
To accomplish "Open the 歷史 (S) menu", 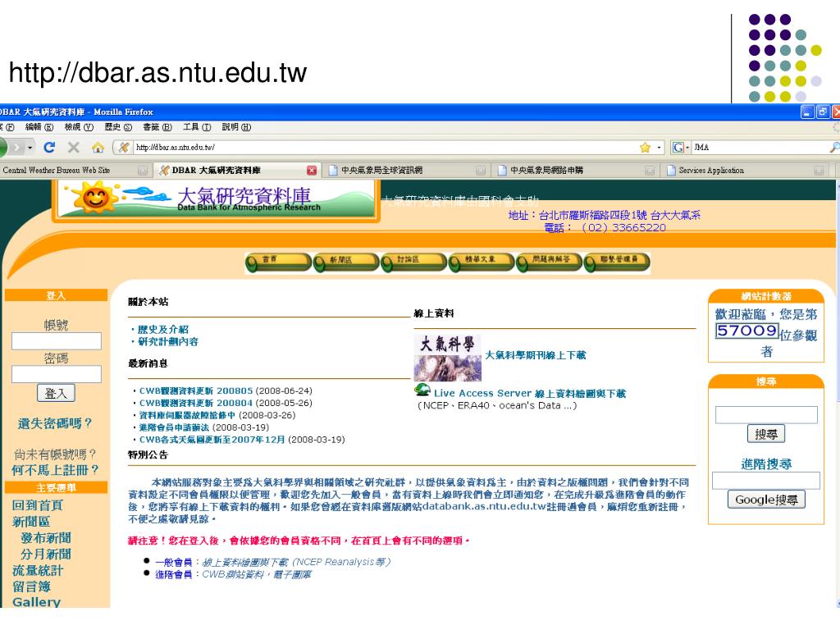I will pyautogui.click(x=118, y=127).
